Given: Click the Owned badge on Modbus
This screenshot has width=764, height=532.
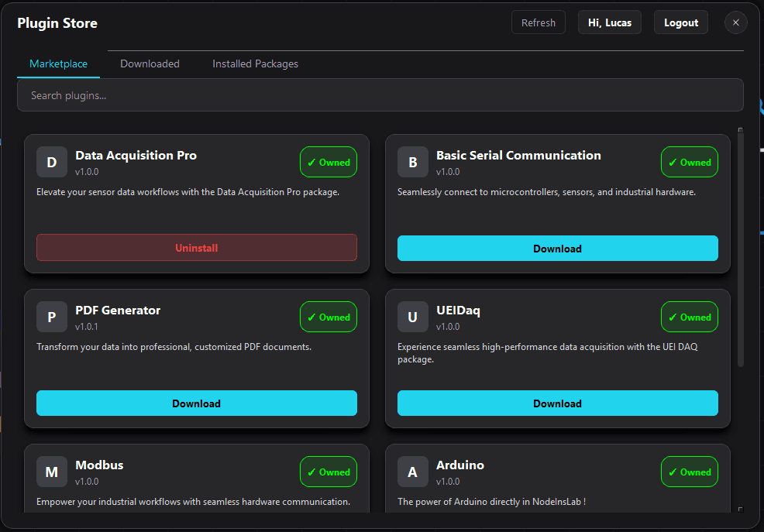Looking at the screenshot, I should pyautogui.click(x=328, y=472).
